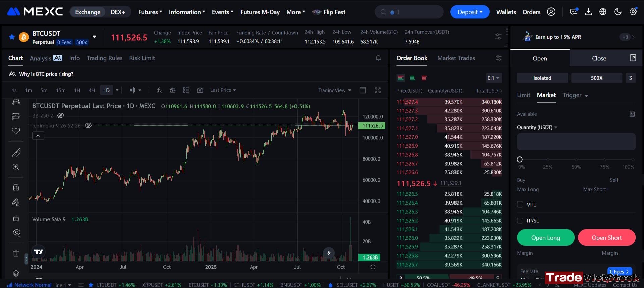This screenshot has height=288, width=644.
Task: Toggle dark mode moon icon
Action: click(618, 12)
